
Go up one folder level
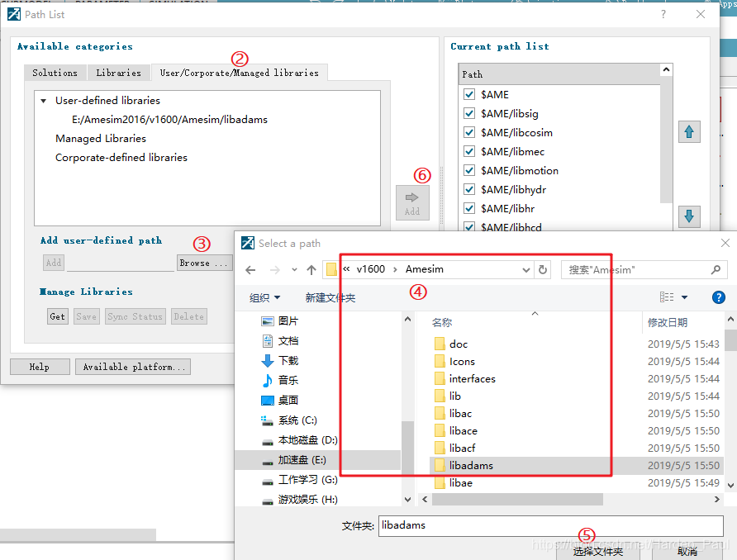[311, 270]
